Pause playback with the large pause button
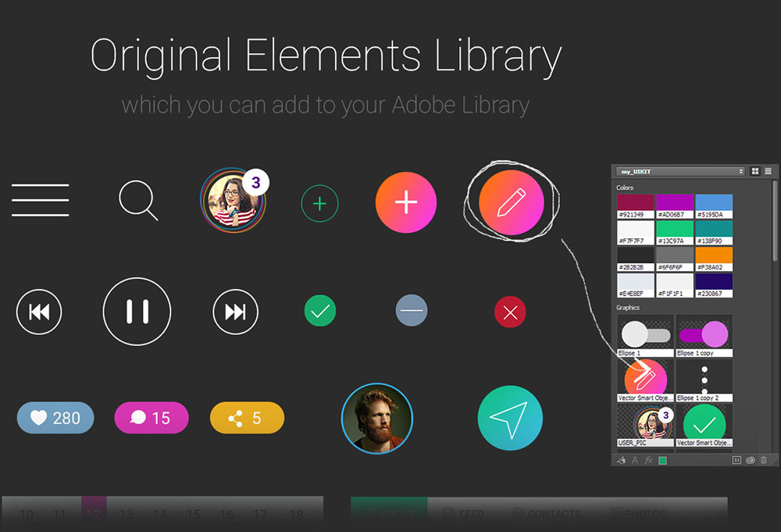 (137, 312)
